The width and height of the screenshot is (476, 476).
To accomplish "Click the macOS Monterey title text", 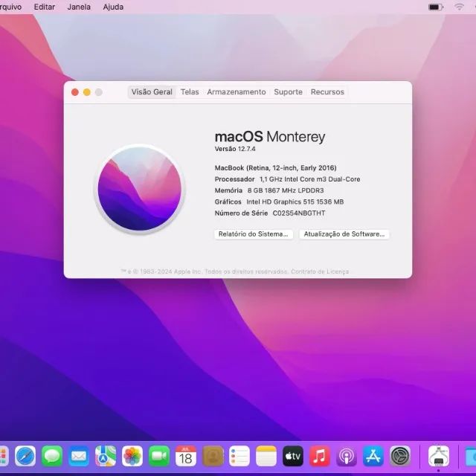I will coord(270,137).
